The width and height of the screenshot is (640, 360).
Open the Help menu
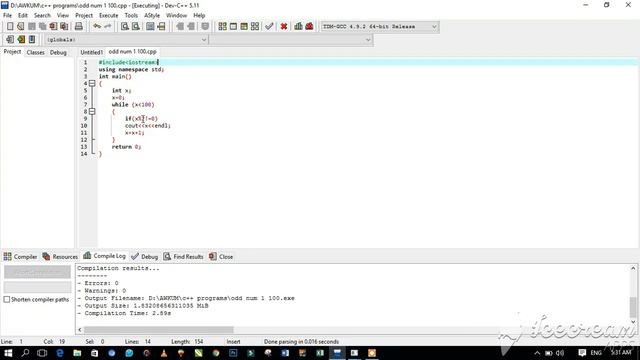click(x=199, y=15)
